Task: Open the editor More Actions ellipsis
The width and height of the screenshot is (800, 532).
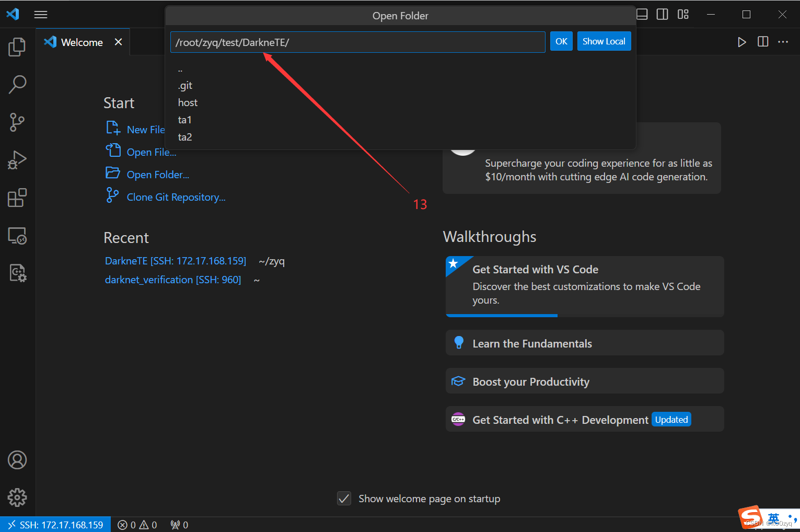Action: pyautogui.click(x=783, y=42)
